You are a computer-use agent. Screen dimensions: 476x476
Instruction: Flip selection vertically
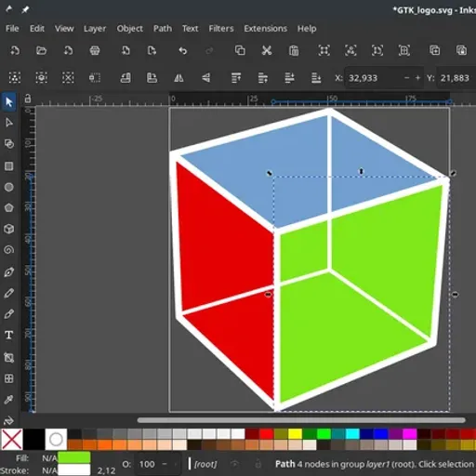tap(205, 77)
